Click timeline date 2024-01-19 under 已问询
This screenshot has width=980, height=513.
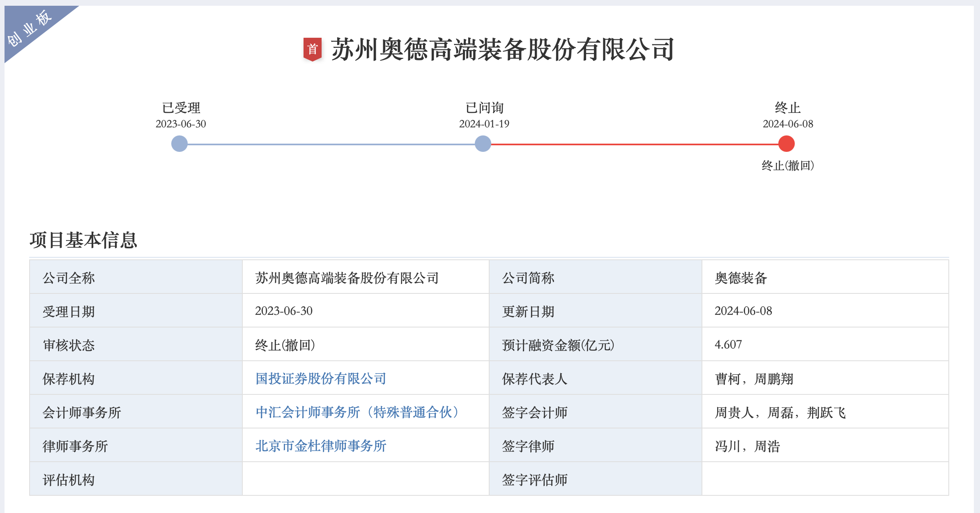pyautogui.click(x=484, y=124)
